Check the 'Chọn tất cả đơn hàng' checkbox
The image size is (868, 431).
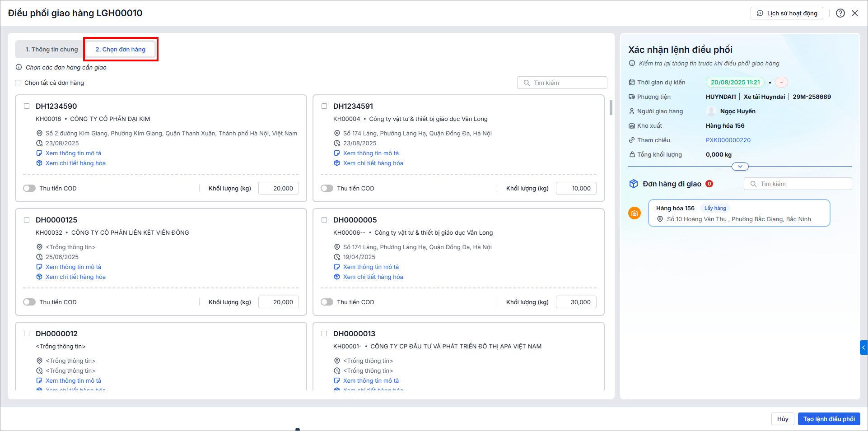(x=18, y=83)
